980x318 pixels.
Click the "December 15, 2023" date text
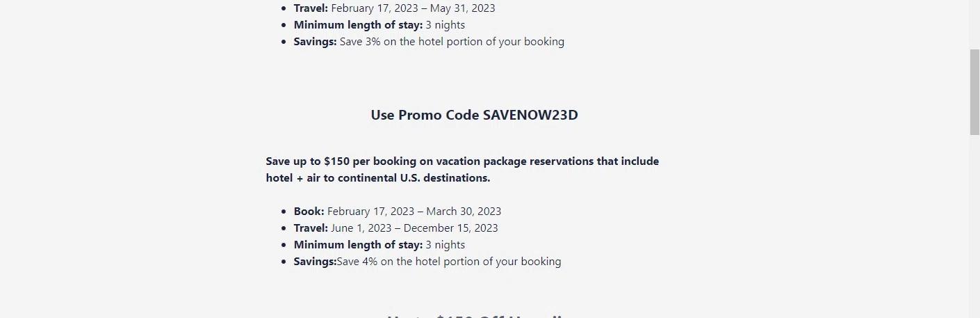(x=450, y=228)
